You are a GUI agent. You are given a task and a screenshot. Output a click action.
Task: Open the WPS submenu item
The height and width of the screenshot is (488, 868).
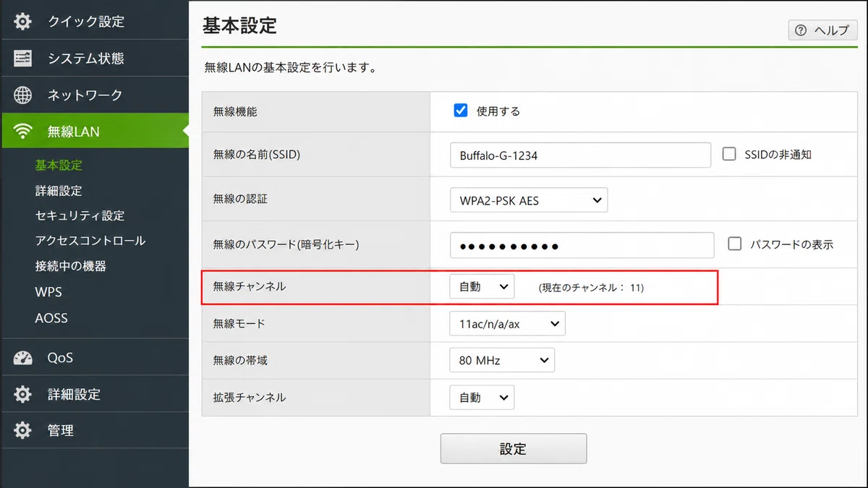click(x=48, y=292)
